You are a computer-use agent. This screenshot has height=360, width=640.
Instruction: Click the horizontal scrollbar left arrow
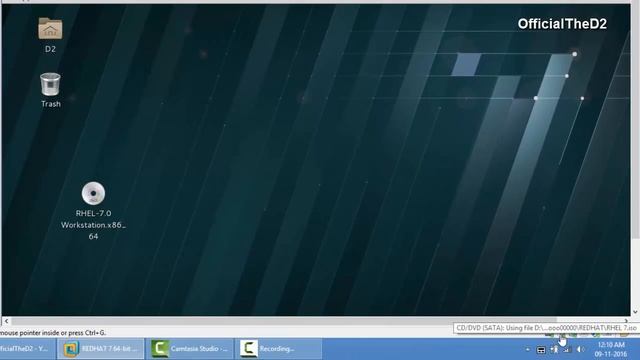pyautogui.click(x=6, y=321)
